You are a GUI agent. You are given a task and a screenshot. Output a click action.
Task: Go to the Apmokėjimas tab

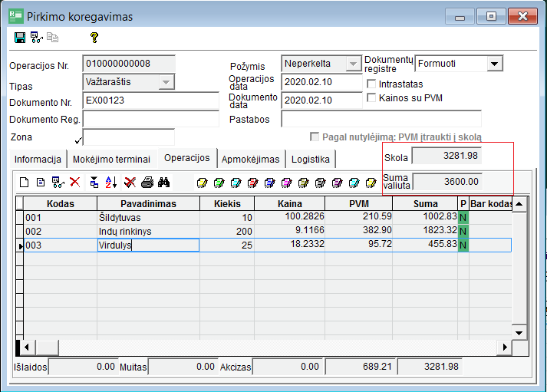[x=250, y=160]
